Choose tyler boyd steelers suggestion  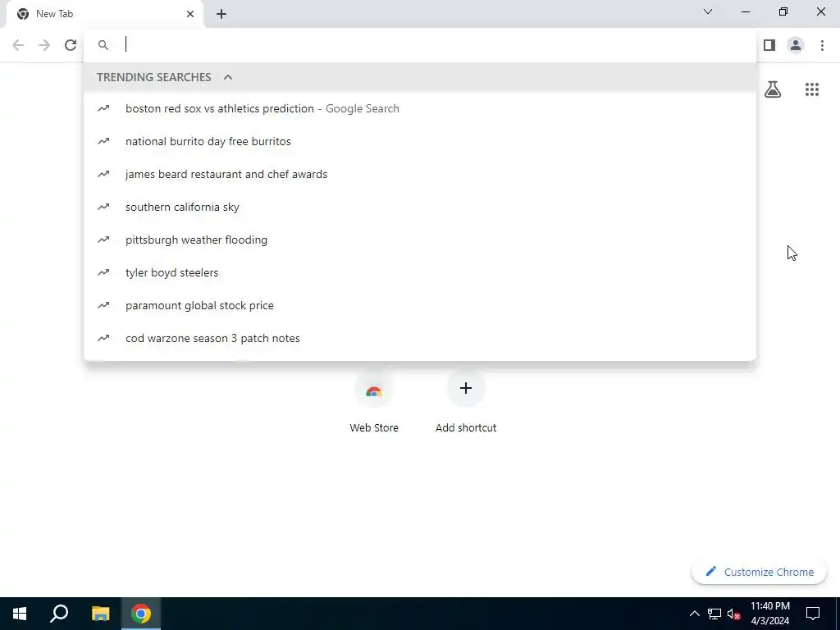tap(420, 272)
